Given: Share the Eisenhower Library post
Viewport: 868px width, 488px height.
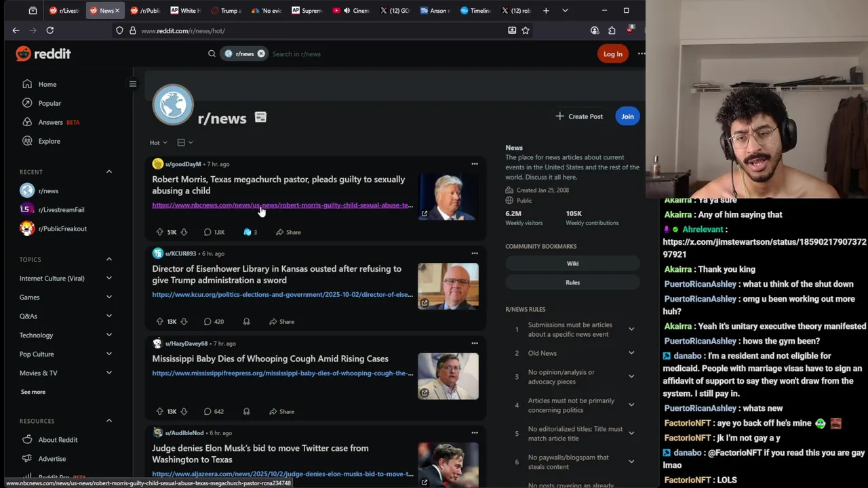Looking at the screenshot, I should tap(281, 321).
